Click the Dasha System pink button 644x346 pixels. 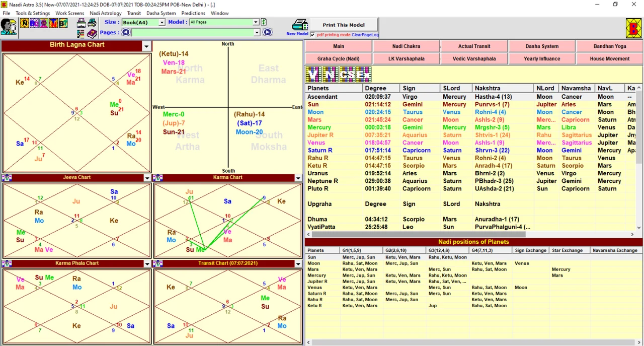542,46
